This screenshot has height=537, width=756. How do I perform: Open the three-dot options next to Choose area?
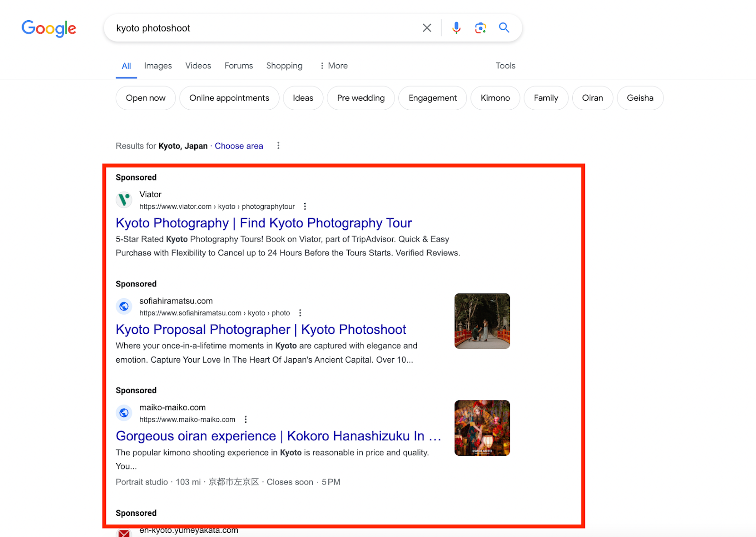pos(278,146)
